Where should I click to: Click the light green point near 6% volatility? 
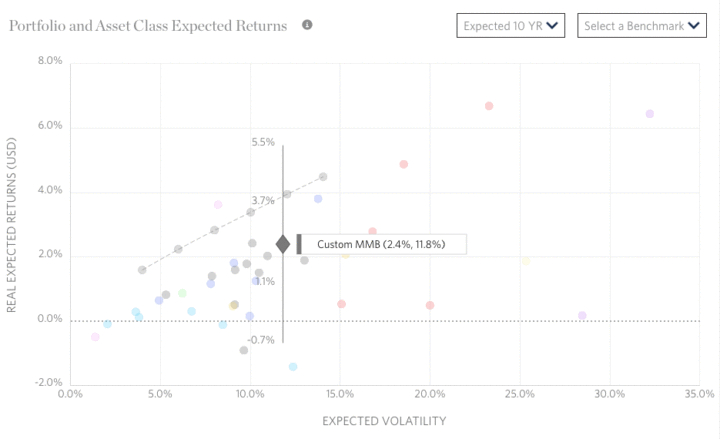tap(182, 293)
